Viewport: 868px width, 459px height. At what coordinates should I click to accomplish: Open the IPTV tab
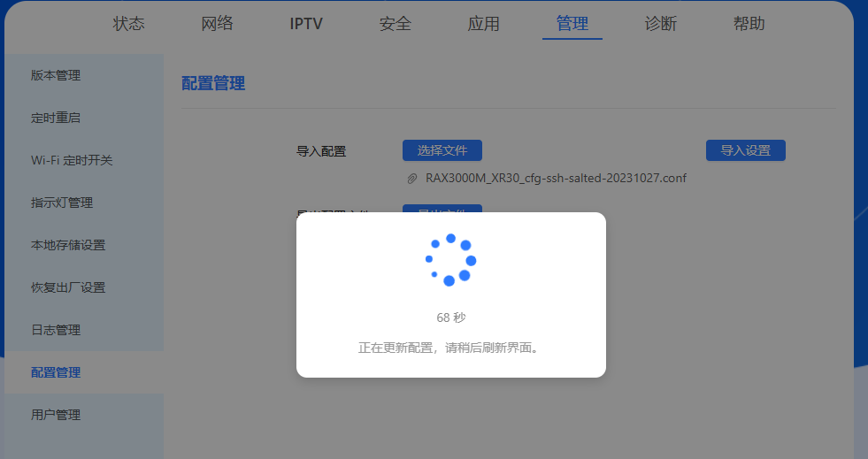point(306,23)
